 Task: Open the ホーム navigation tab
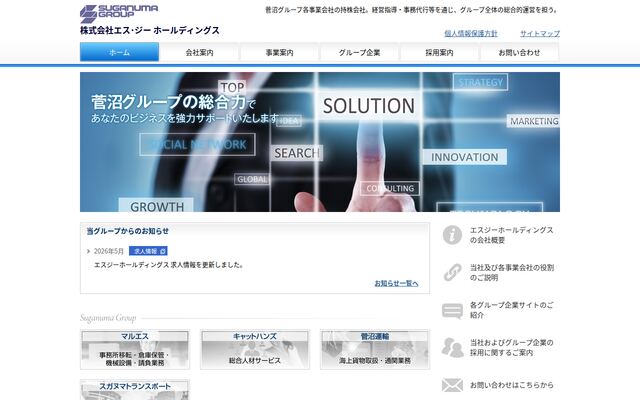click(x=119, y=52)
